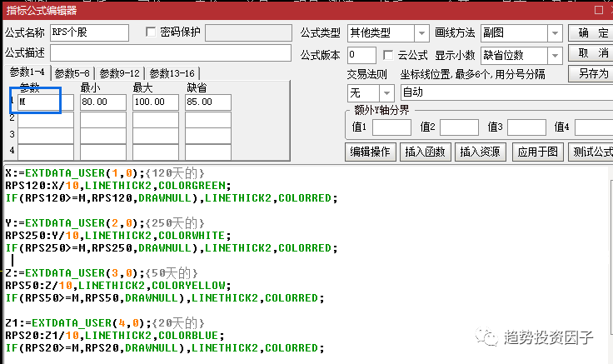Click the 最小 field showing 80.00
Image resolution: width=613 pixels, height=364 pixels.
(x=103, y=102)
